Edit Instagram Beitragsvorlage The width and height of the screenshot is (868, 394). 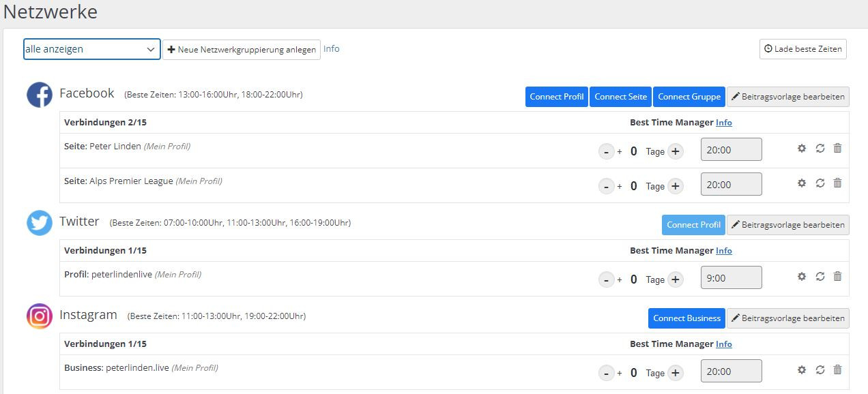(788, 318)
